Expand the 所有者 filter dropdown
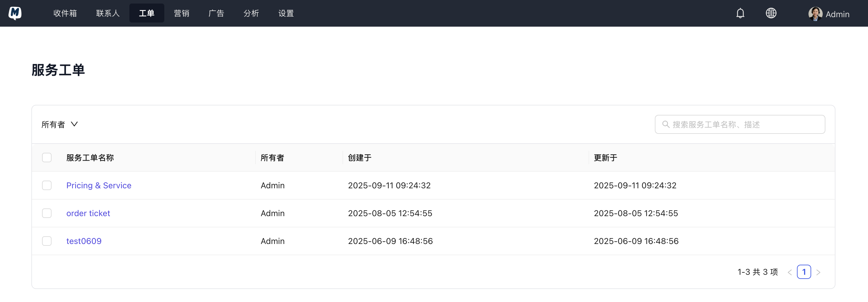The height and width of the screenshot is (302, 868). [x=60, y=124]
